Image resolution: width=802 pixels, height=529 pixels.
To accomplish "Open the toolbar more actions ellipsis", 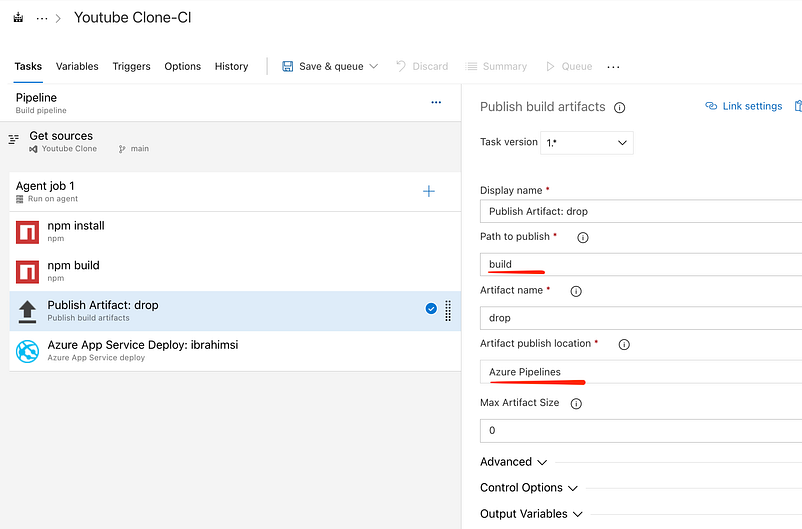I will [x=613, y=67].
